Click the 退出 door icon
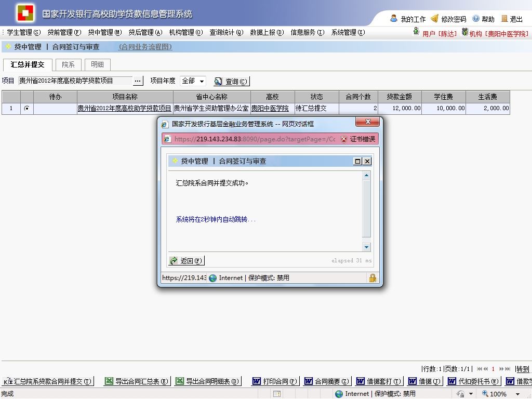Screen dimensions: 532x399 [x=504, y=18]
